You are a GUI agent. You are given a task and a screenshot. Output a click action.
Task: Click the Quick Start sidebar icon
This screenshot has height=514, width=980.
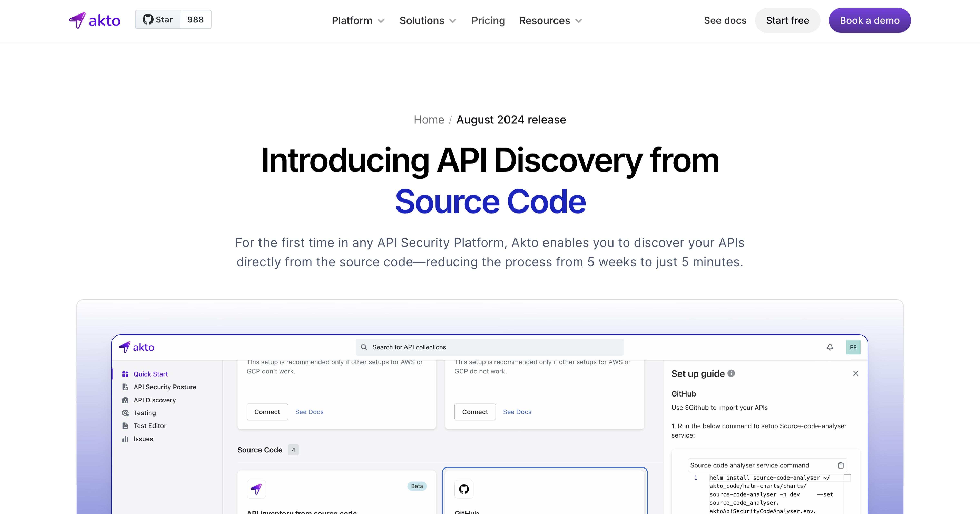coord(125,374)
